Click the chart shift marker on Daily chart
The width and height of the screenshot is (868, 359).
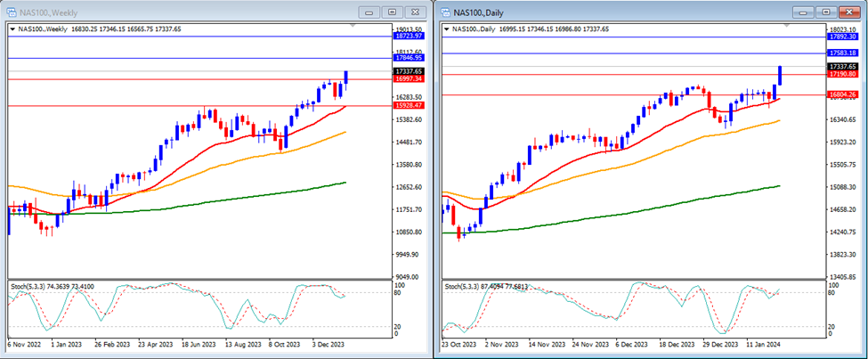(787, 26)
